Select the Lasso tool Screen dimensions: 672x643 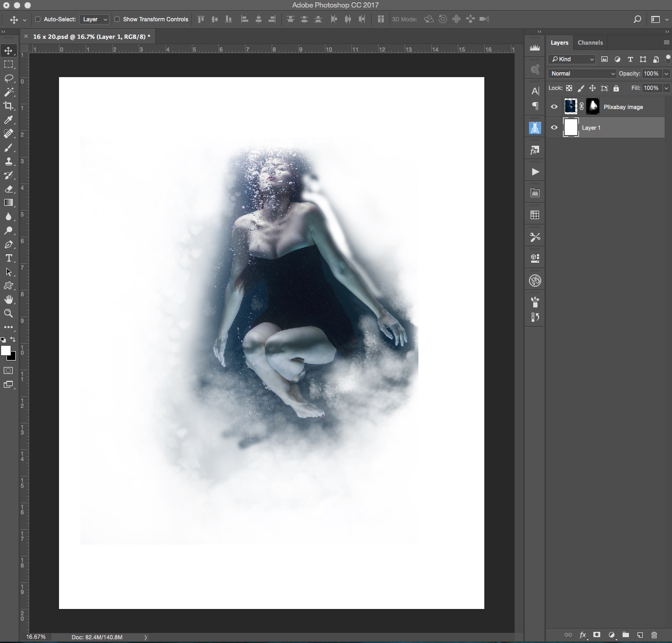[9, 78]
